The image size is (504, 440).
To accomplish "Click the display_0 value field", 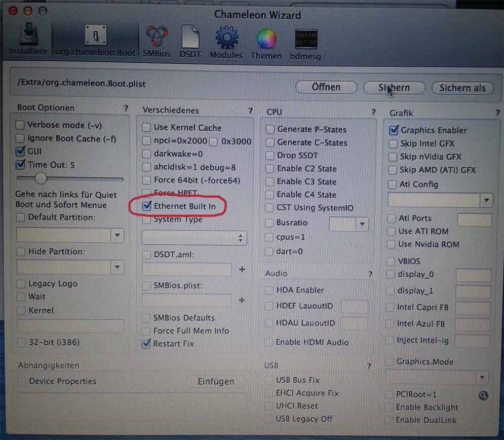I will (x=474, y=275).
